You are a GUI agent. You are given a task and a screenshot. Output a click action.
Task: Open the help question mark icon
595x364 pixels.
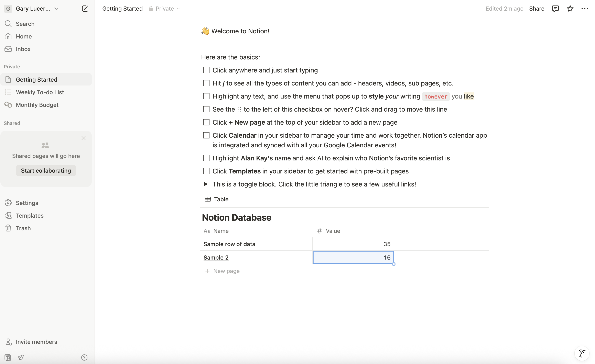coord(84,357)
